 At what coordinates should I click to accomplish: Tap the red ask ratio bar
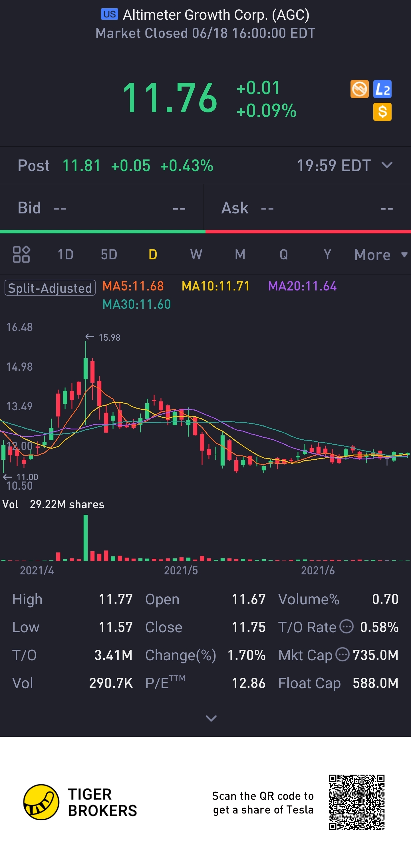click(x=308, y=232)
